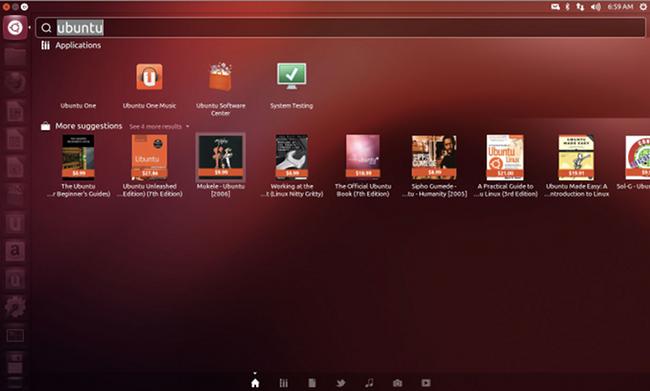Open LibreOffice Calc from the launcher
The width and height of the screenshot is (650, 391).
tap(15, 139)
